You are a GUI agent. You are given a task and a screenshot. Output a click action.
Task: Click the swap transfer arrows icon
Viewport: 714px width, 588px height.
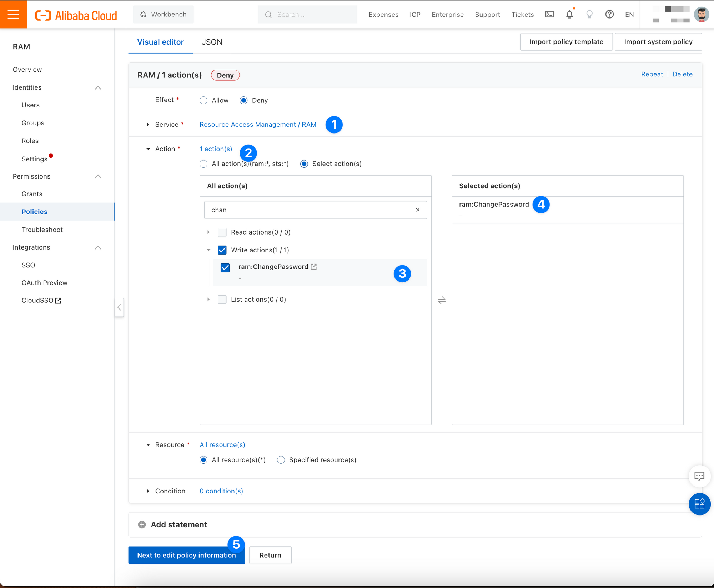441,300
